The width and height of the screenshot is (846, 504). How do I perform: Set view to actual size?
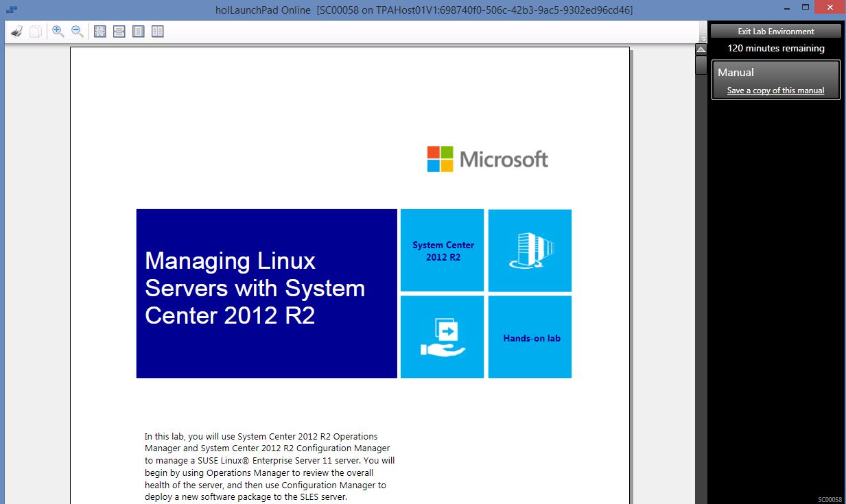click(x=100, y=32)
